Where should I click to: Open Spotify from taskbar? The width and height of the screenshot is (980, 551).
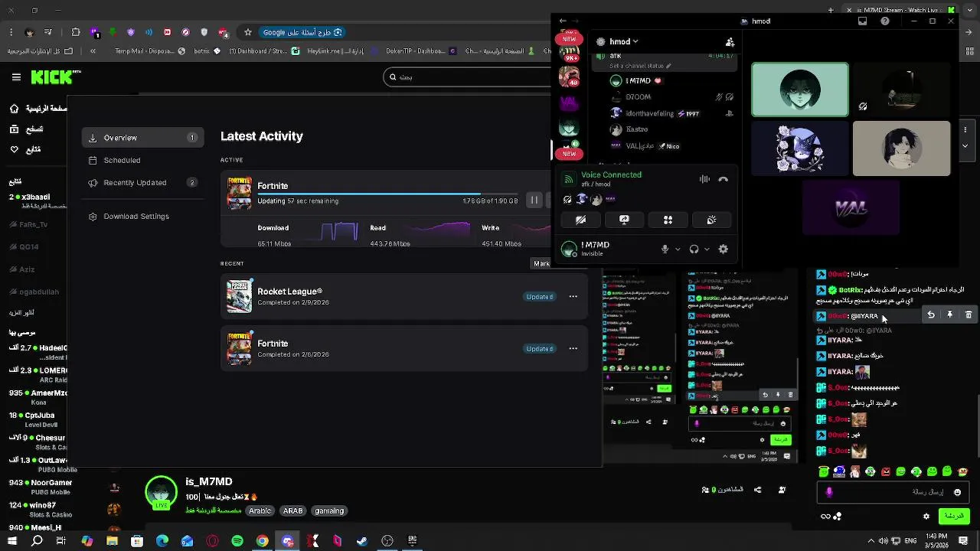pyautogui.click(x=237, y=541)
